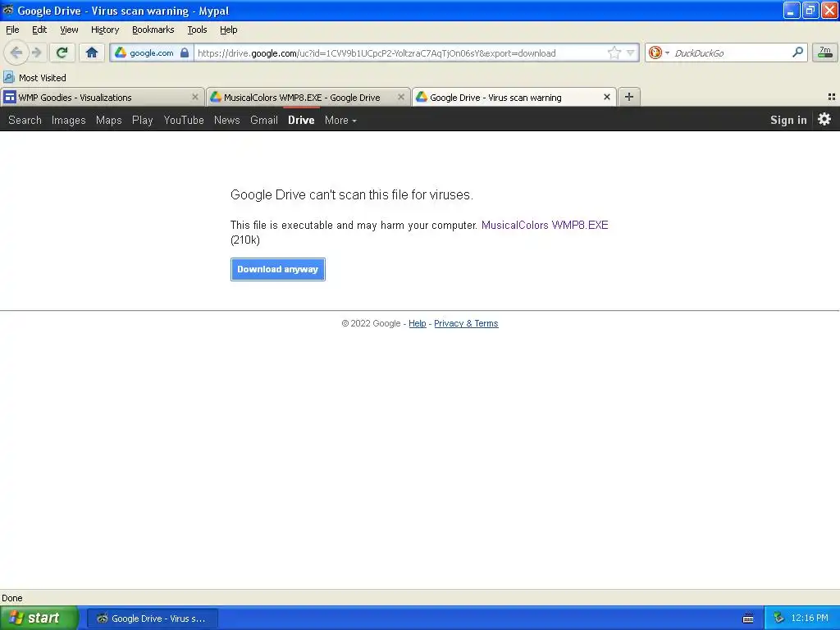This screenshot has height=630, width=840.
Task: Click the Download anyway button
Action: click(277, 269)
